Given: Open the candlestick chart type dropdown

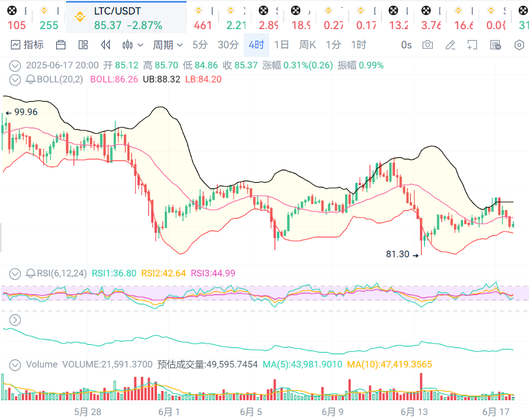Looking at the screenshot, I should pyautogui.click(x=133, y=45).
